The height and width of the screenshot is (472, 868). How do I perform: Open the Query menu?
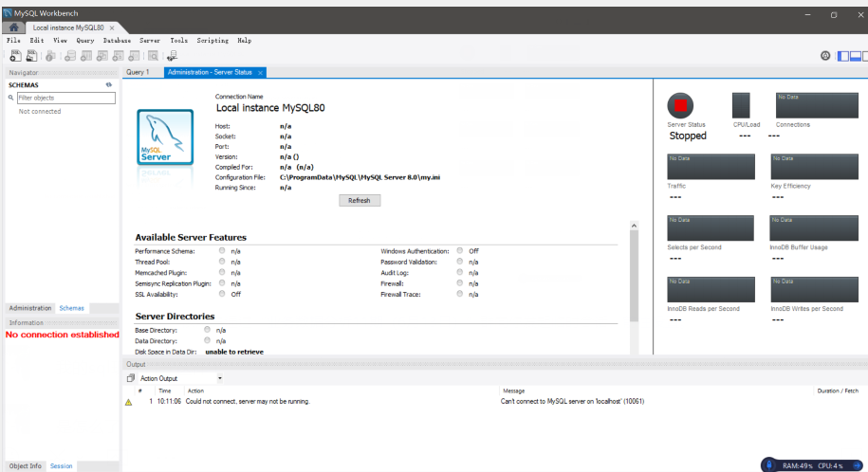[85, 41]
